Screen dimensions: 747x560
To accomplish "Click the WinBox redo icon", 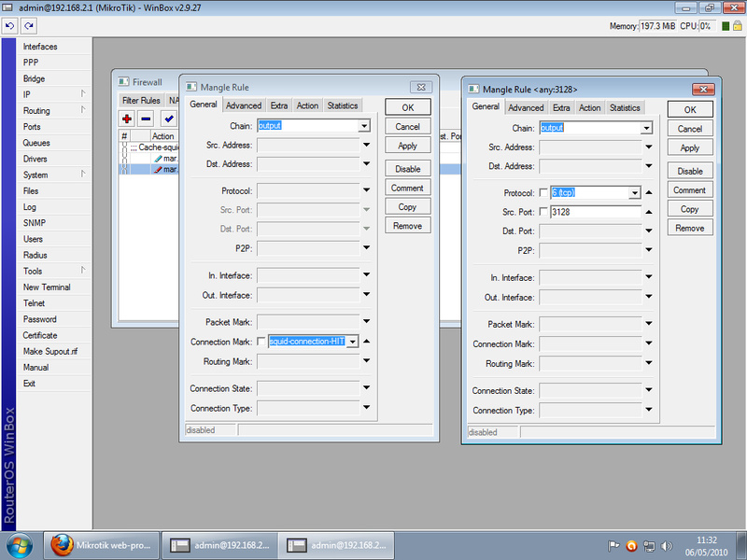I will point(29,26).
